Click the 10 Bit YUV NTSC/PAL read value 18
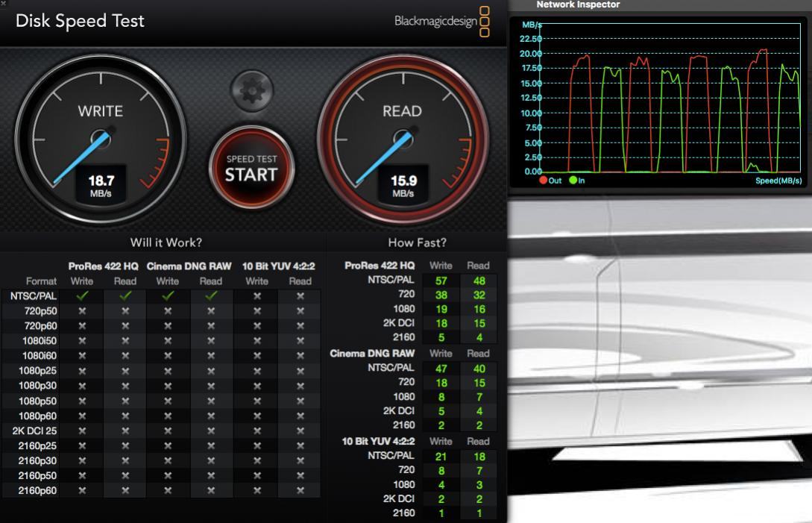 (x=479, y=457)
